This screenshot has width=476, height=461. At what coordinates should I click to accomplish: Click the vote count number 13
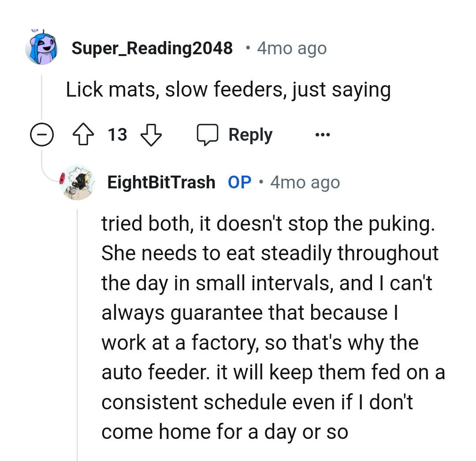click(118, 135)
